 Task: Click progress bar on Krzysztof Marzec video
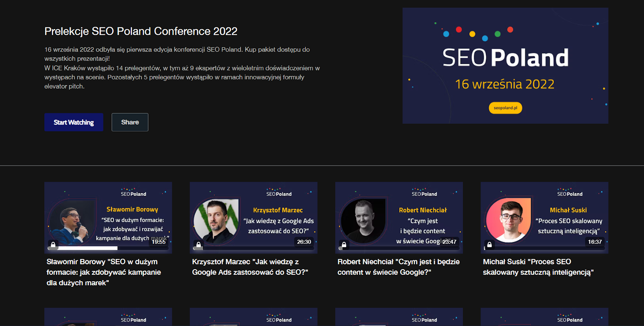click(x=254, y=248)
